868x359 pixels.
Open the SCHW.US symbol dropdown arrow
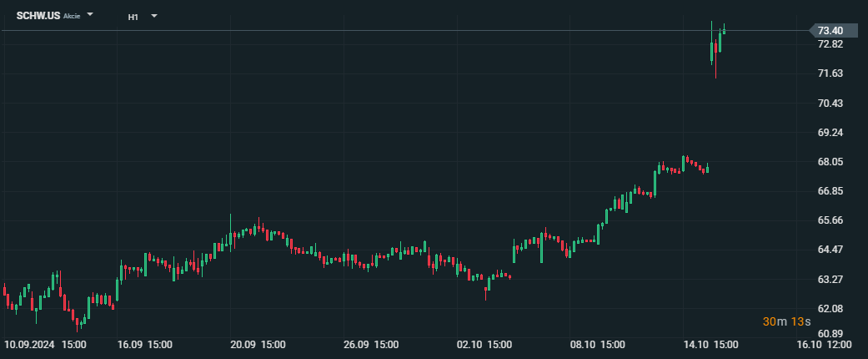[x=90, y=15]
